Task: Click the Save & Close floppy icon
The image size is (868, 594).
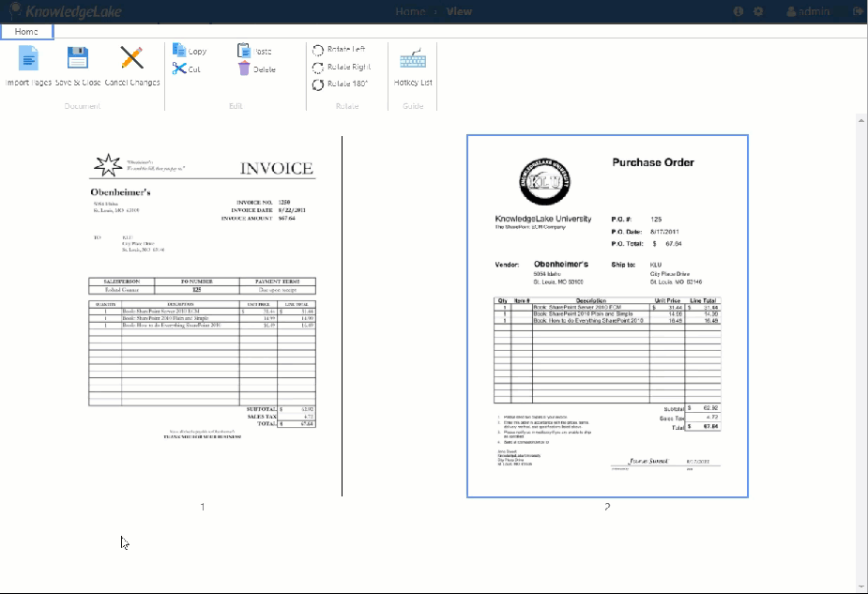Action: pyautogui.click(x=78, y=57)
